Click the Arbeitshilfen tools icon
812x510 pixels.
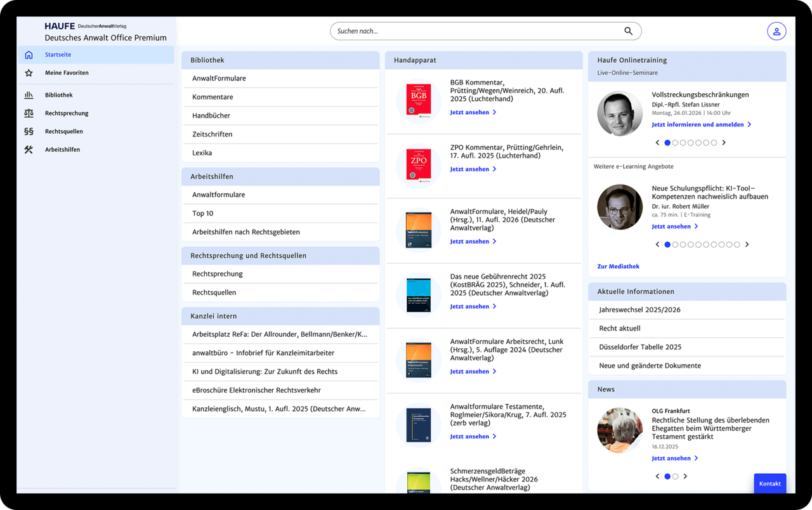[x=29, y=150]
